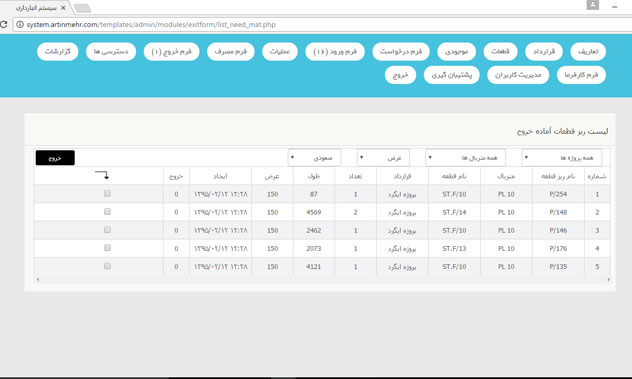Image resolution: width=632 pixels, height=379 pixels.
Task: Open the صعودی sort-order dropdown
Action: [x=314, y=158]
